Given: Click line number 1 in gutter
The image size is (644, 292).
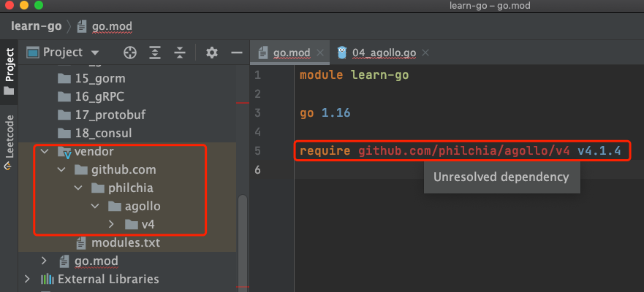Looking at the screenshot, I should click(257, 75).
